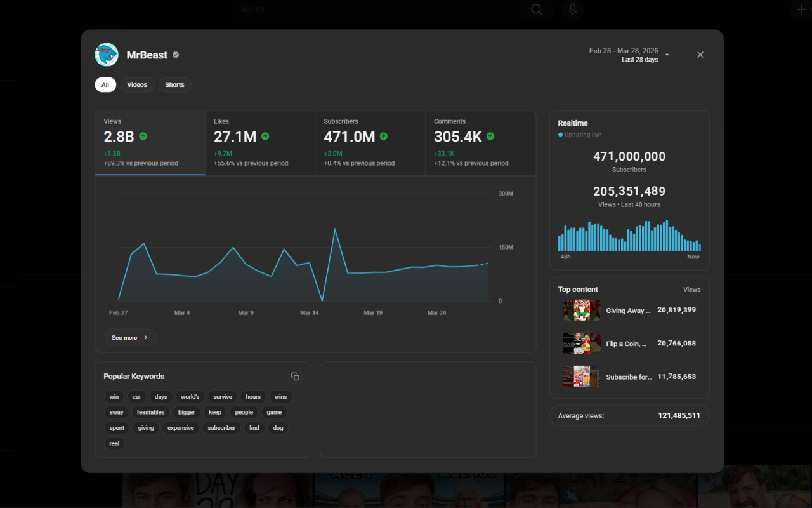Click the green up arrow beside 2.8B views
This screenshot has width=812, height=508.
coord(143,137)
